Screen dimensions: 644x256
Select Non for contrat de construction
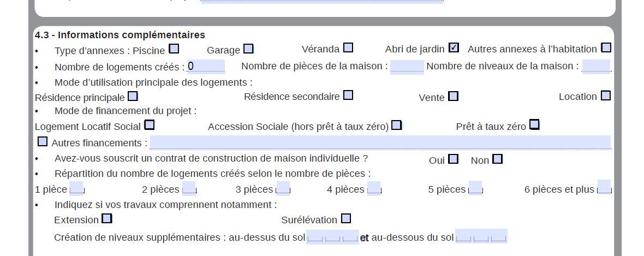click(x=497, y=159)
